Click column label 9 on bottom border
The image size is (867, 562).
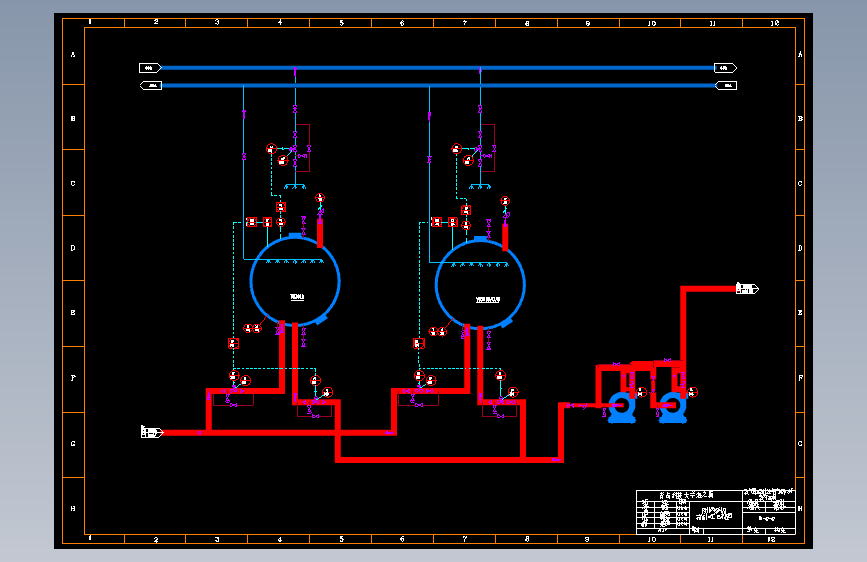click(587, 539)
